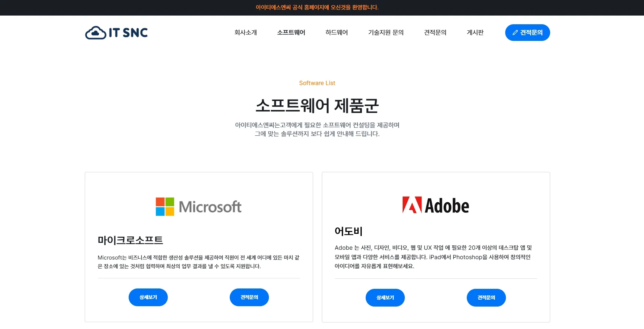Viewport: 644px width, 329px height.
Task: Select 견적문의 in the navigation bar
Action: 435,33
